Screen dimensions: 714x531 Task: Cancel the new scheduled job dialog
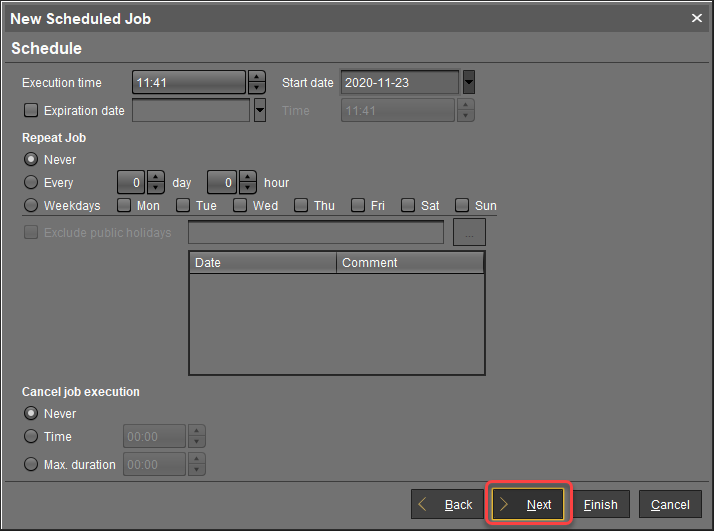click(669, 505)
